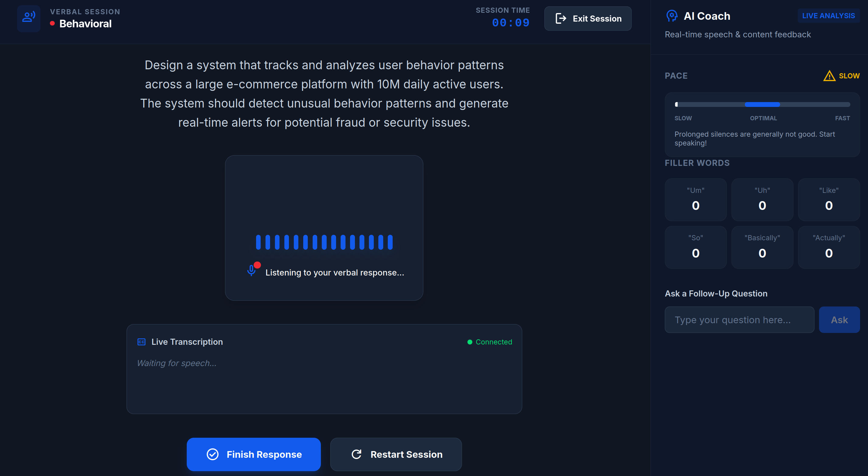Click inside the Live Transcription text area
The width and height of the screenshot is (868, 476).
click(324, 380)
